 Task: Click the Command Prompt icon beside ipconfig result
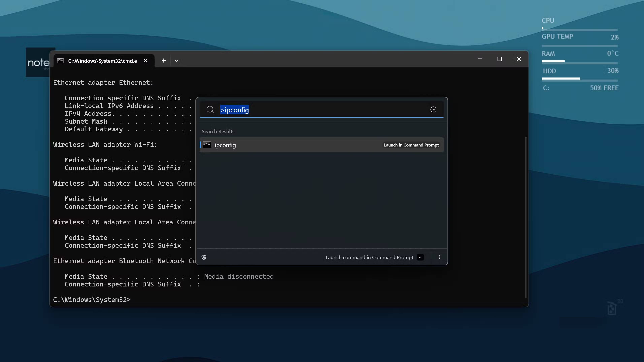point(207,145)
